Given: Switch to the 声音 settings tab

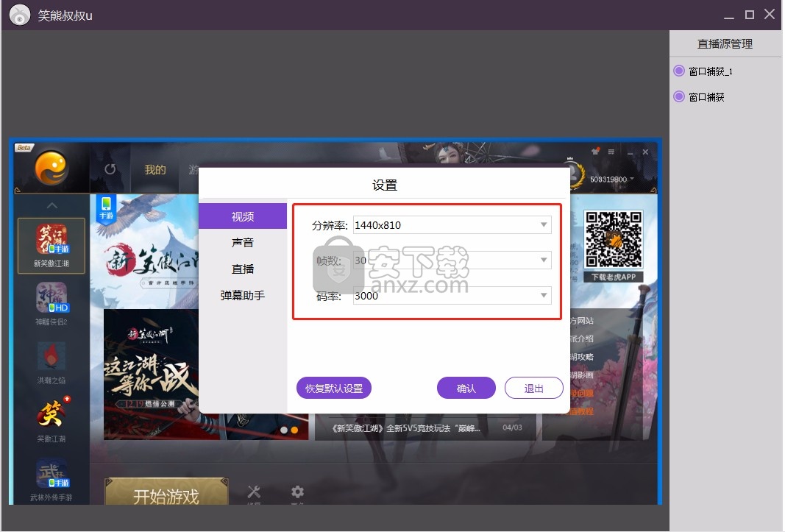Looking at the screenshot, I should click(243, 243).
